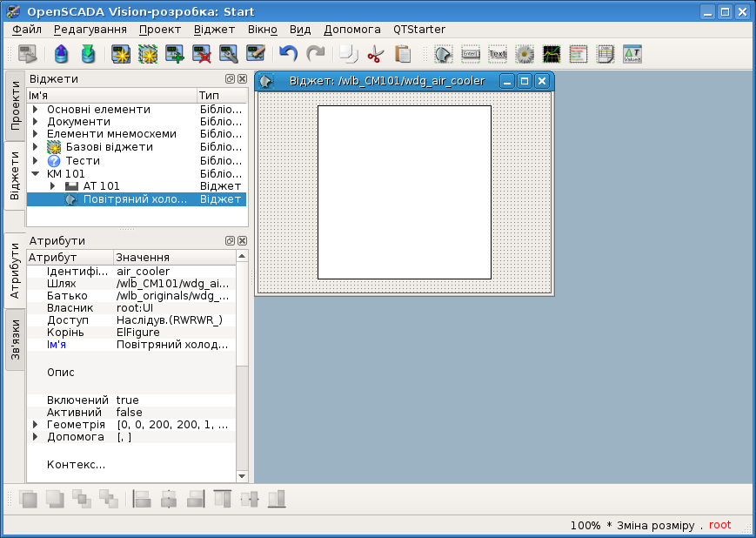Select the Diagram trend widget tool
The height and width of the screenshot is (538, 756).
coord(552,54)
